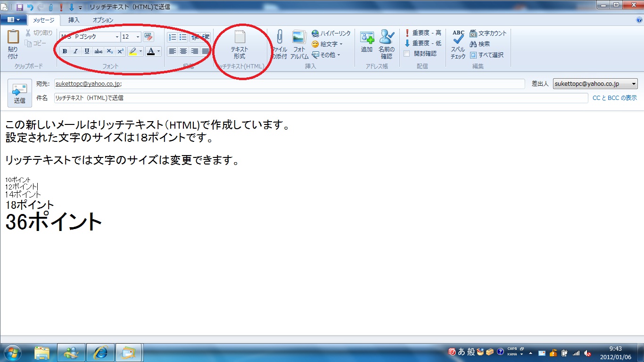Screen dimensions: 644x362
Task: Click the decrease indent icon
Action: 195,37
